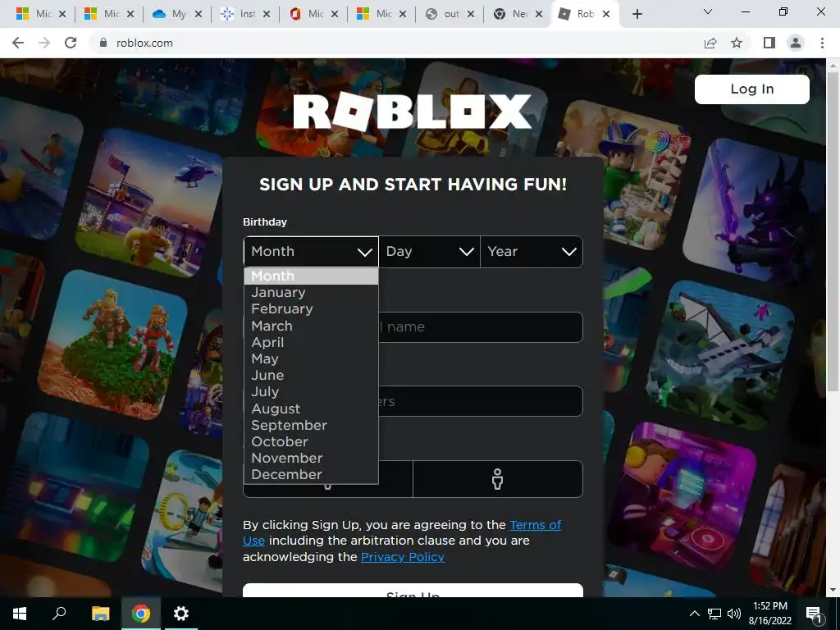This screenshot has width=840, height=630.
Task: Choose May from the month list
Action: (x=311, y=359)
